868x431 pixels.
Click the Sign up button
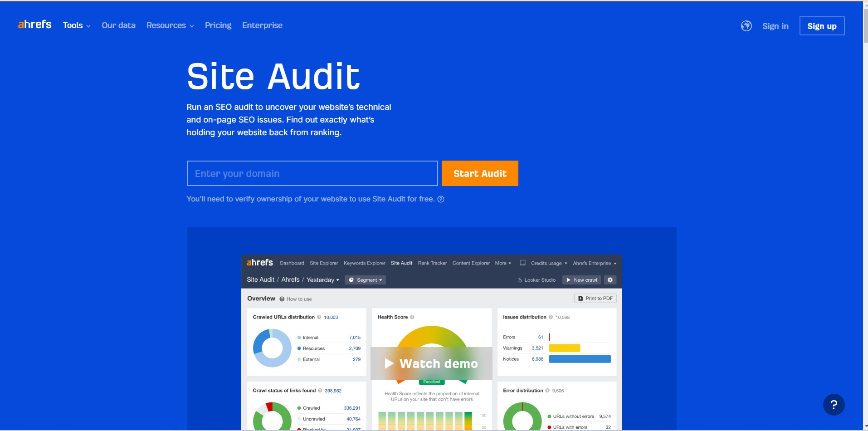pos(822,26)
